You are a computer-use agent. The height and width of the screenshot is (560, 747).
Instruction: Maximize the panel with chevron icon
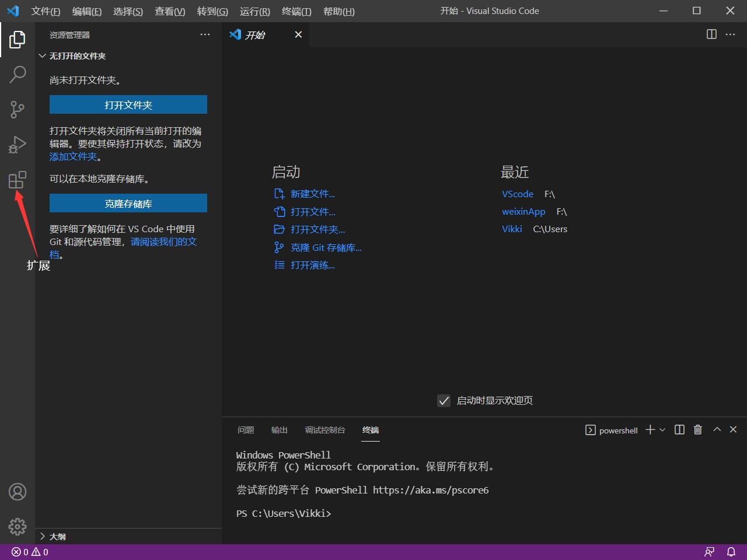tap(717, 429)
